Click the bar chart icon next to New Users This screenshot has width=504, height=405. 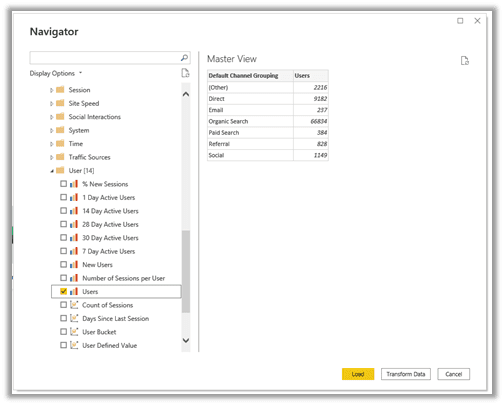74,264
